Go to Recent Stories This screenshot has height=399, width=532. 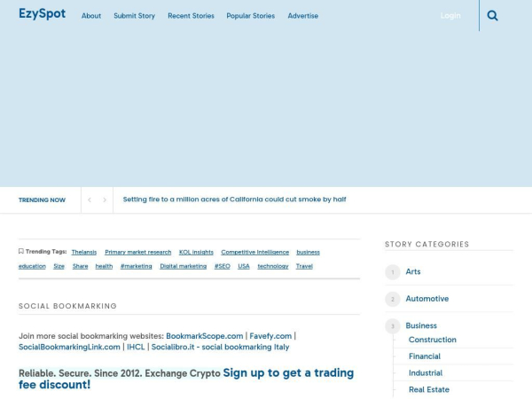point(191,16)
